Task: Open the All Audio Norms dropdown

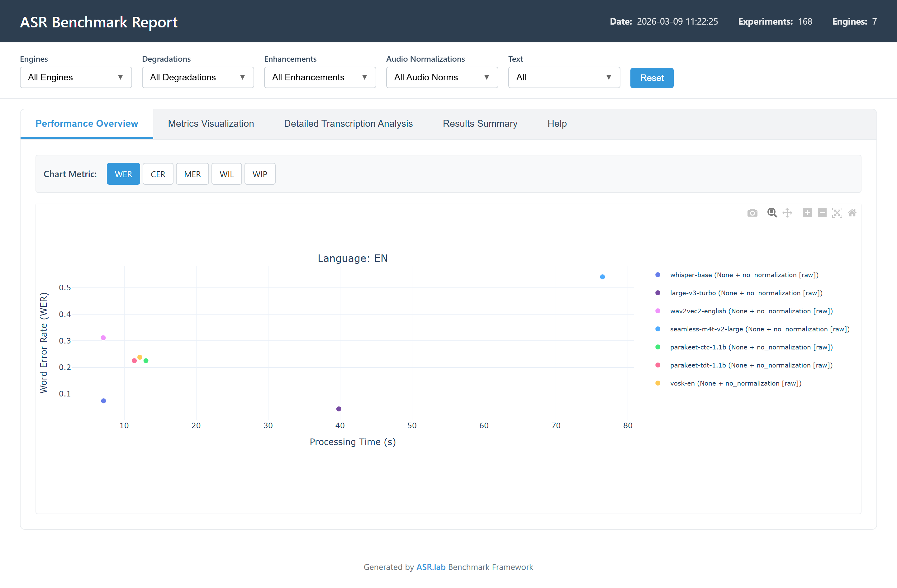Action: (442, 77)
